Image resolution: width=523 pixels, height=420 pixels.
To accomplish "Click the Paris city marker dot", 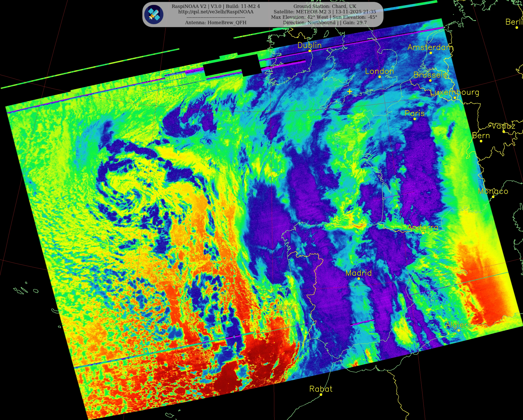I will [x=415, y=119].
